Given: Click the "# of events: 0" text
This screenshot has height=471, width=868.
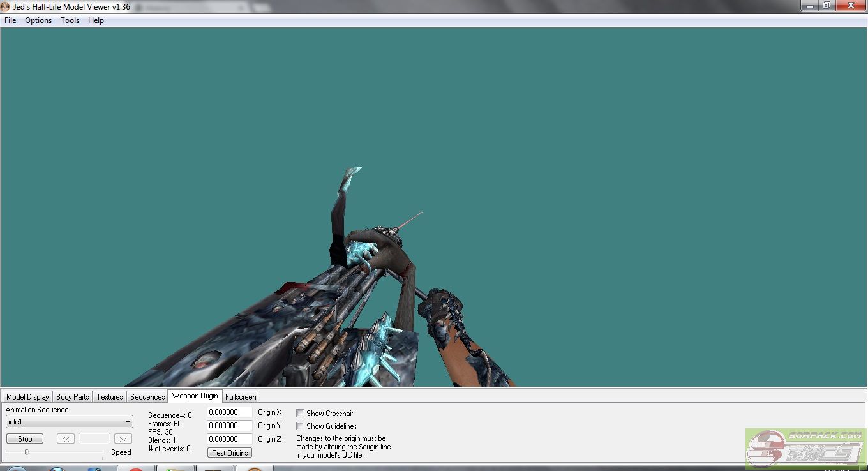Looking at the screenshot, I should [x=169, y=449].
